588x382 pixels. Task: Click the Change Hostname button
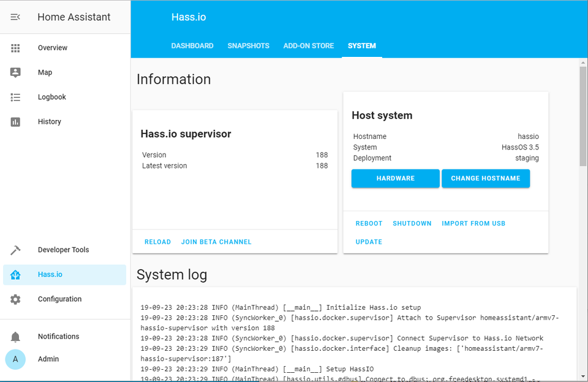point(485,178)
